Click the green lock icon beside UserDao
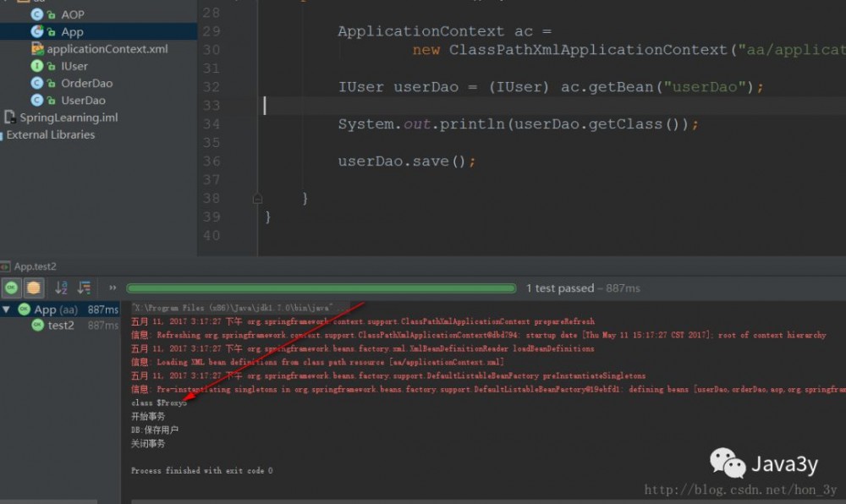This screenshot has height=504, width=846. coord(52,101)
